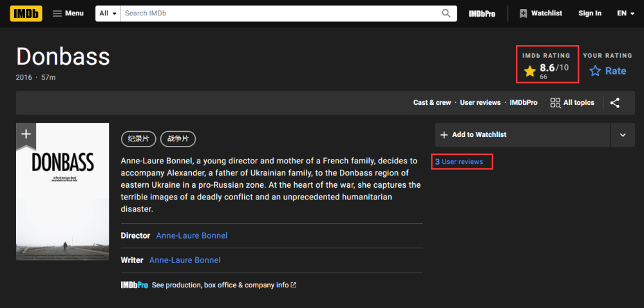Expand the All search category dropdown

(x=108, y=13)
